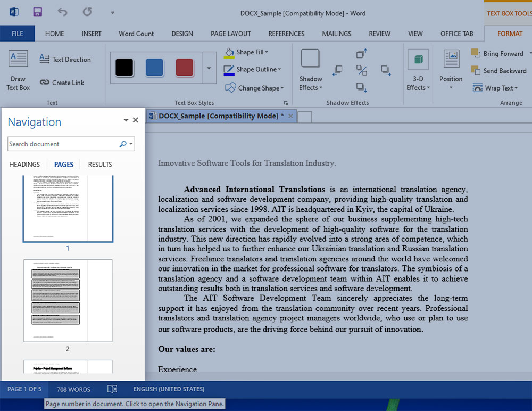Nudge shadow up

[x=362, y=53]
